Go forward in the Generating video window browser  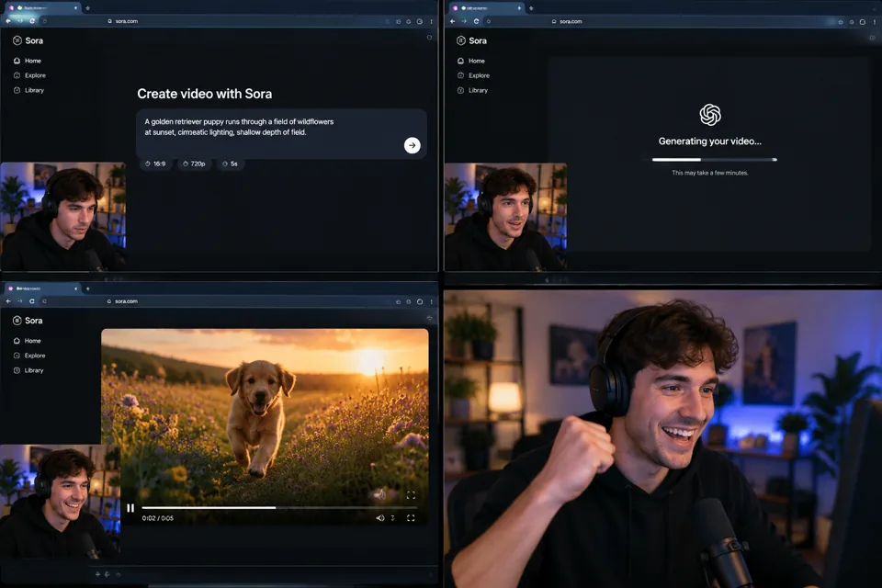(x=464, y=21)
